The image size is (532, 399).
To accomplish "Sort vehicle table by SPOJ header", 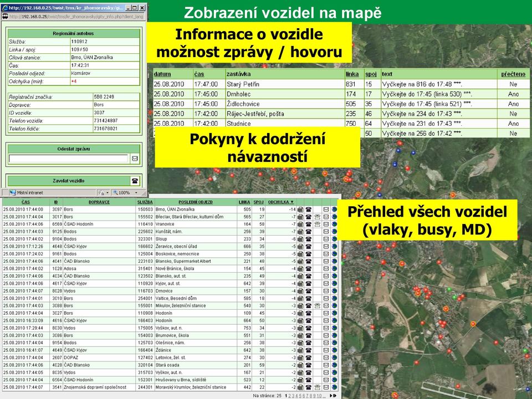I will (x=259, y=202).
